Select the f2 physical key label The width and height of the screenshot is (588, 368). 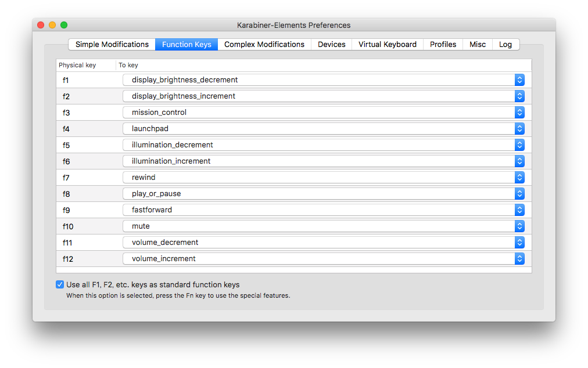pos(66,96)
